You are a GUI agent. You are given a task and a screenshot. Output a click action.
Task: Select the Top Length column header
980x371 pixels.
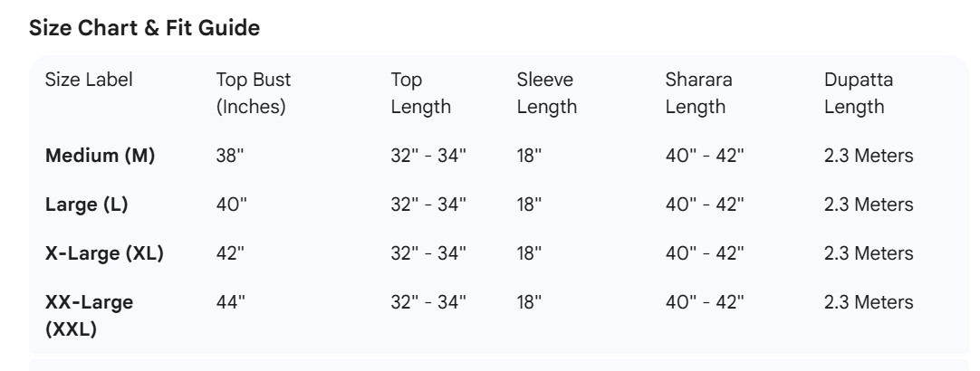point(421,93)
